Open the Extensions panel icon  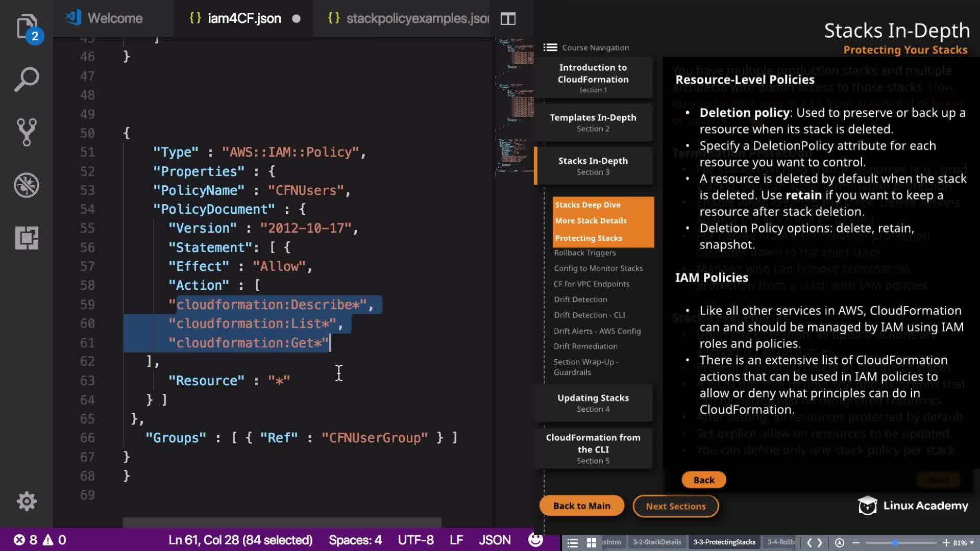coord(27,238)
